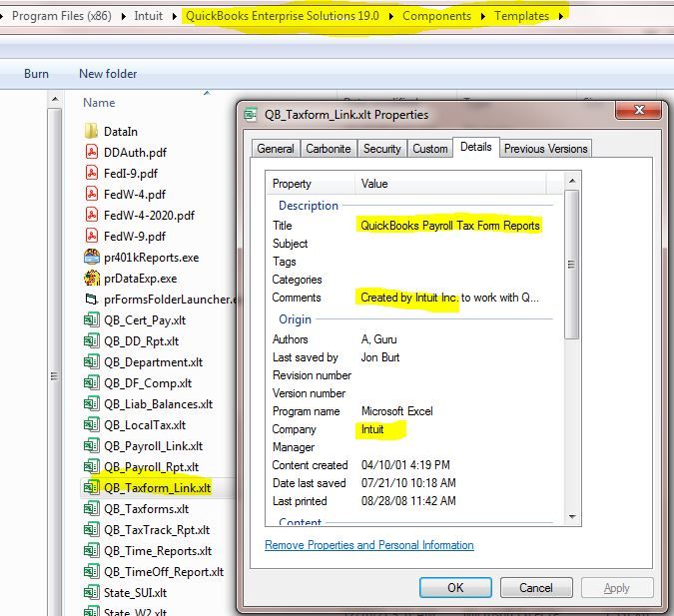Image resolution: width=674 pixels, height=616 pixels.
Task: Click the Authors value A, Guru
Action: (x=378, y=339)
